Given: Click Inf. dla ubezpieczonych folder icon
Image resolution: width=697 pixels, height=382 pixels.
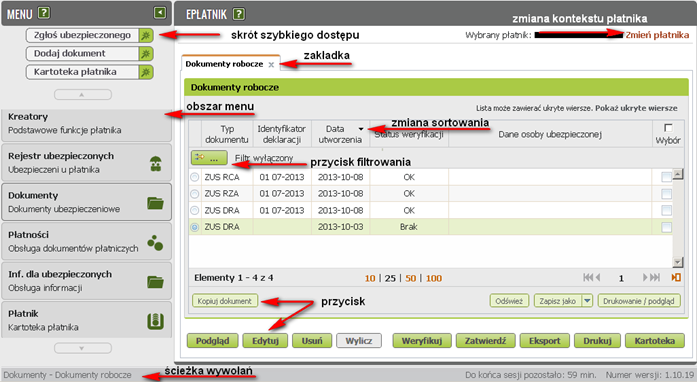Looking at the screenshot, I should 156,282.
